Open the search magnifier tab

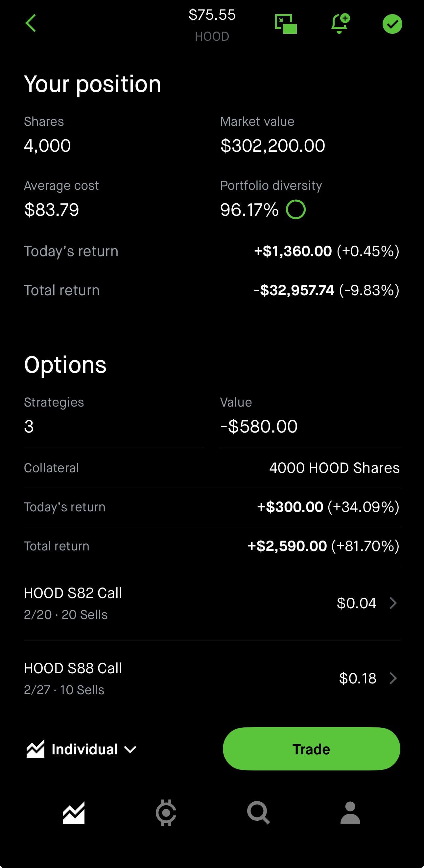pyautogui.click(x=258, y=812)
